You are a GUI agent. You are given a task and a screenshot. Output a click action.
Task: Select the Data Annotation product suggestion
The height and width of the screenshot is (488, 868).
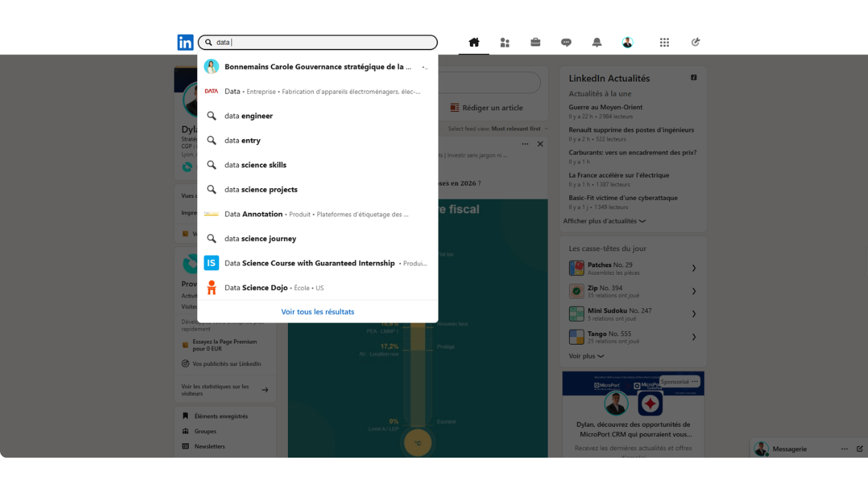point(318,214)
